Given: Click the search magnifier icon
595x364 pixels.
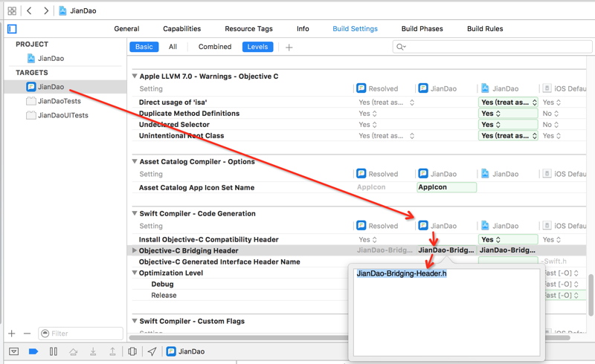Looking at the screenshot, I should point(401,47).
